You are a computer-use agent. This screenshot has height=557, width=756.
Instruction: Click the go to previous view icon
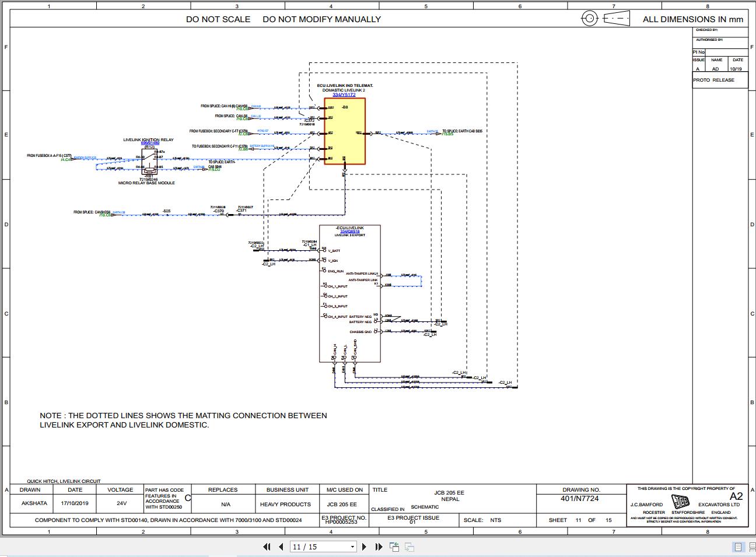395,547
